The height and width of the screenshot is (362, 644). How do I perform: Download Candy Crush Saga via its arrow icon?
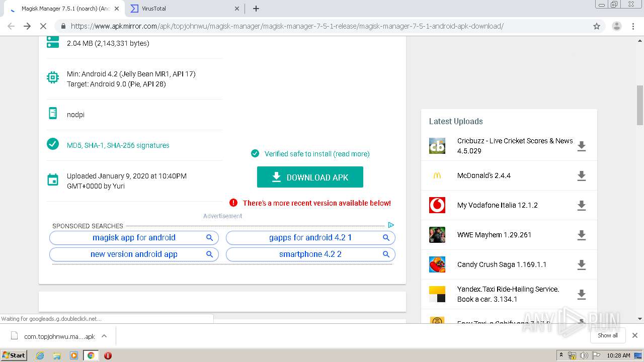click(582, 264)
